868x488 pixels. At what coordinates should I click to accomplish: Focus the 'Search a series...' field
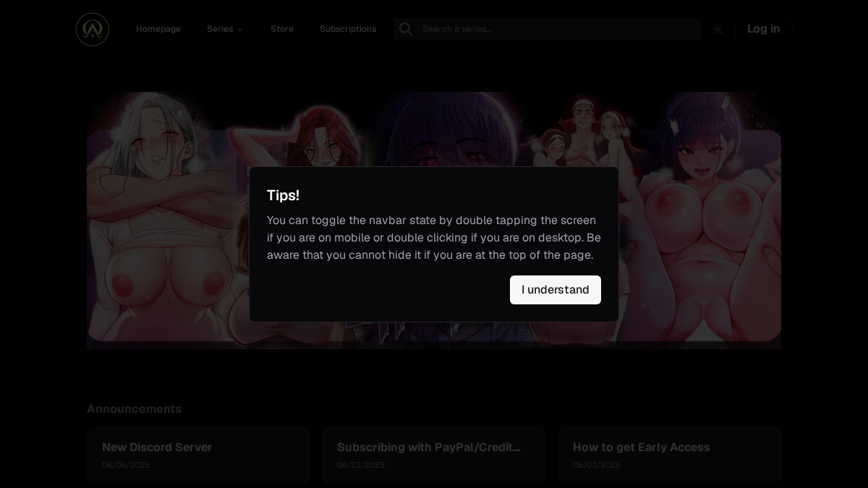click(547, 29)
